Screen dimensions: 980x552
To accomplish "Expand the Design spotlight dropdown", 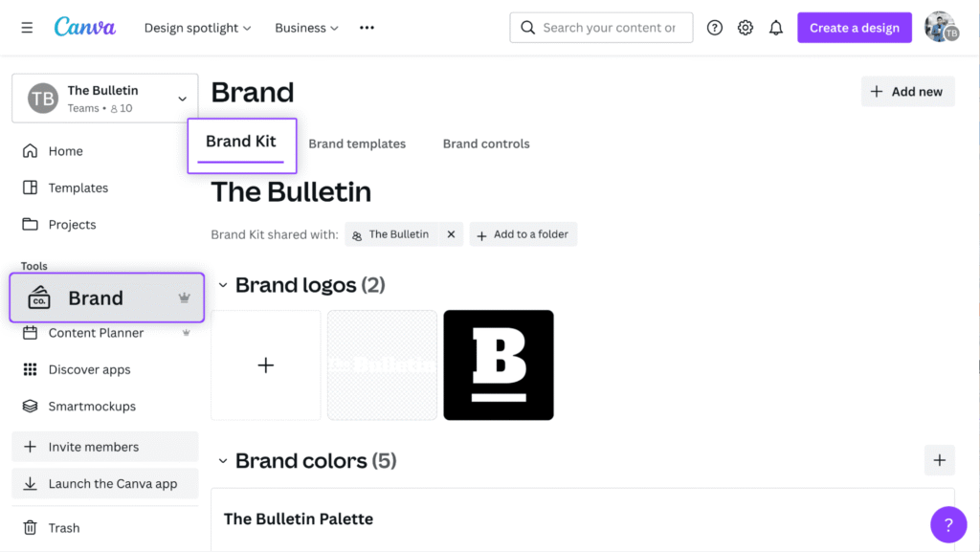I will pos(197,28).
